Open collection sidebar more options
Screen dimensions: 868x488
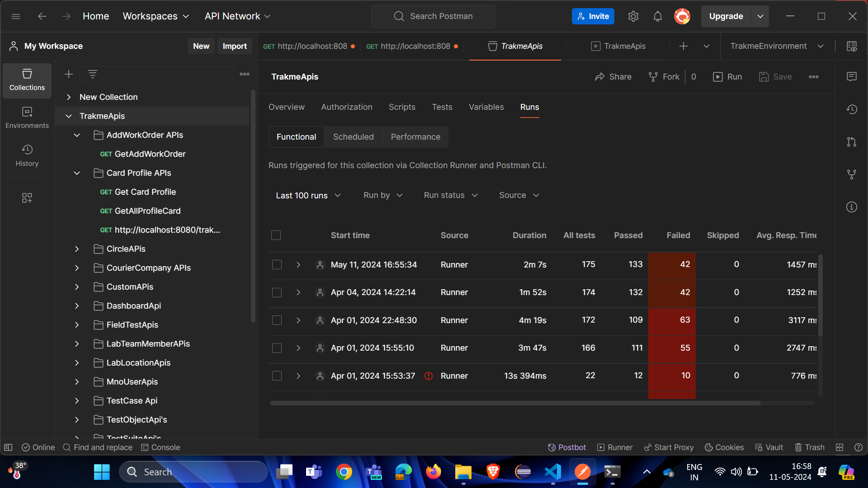pyautogui.click(x=245, y=74)
